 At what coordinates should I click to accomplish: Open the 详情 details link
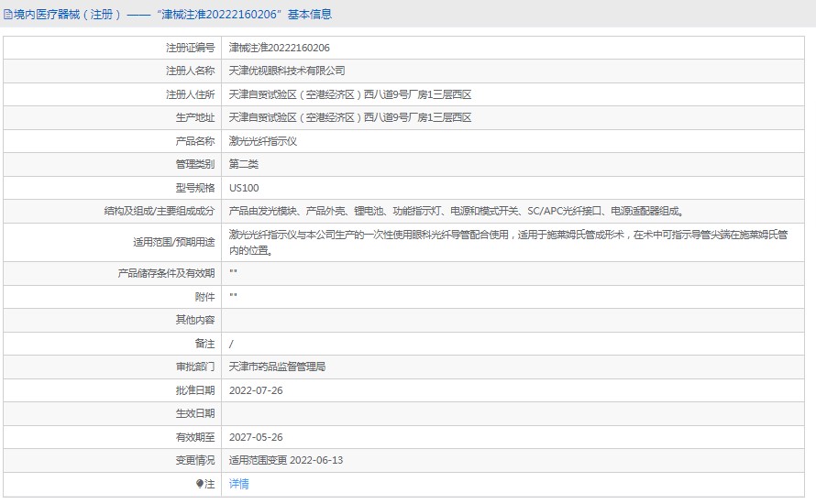[238, 484]
